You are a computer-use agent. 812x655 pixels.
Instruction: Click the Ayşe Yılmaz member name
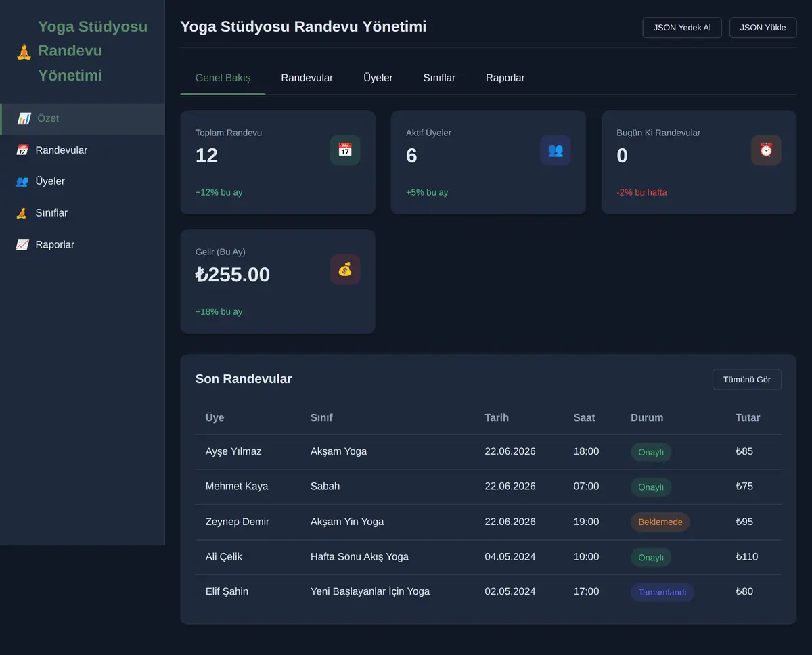point(233,451)
